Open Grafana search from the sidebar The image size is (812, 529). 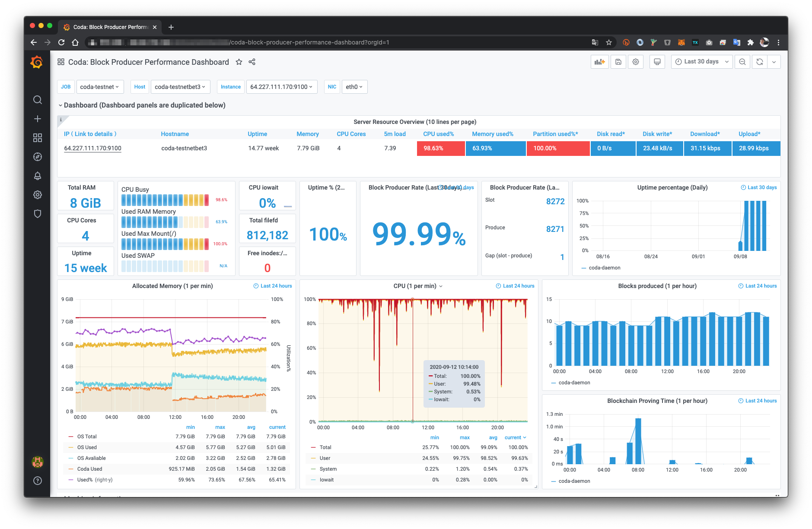(x=38, y=100)
